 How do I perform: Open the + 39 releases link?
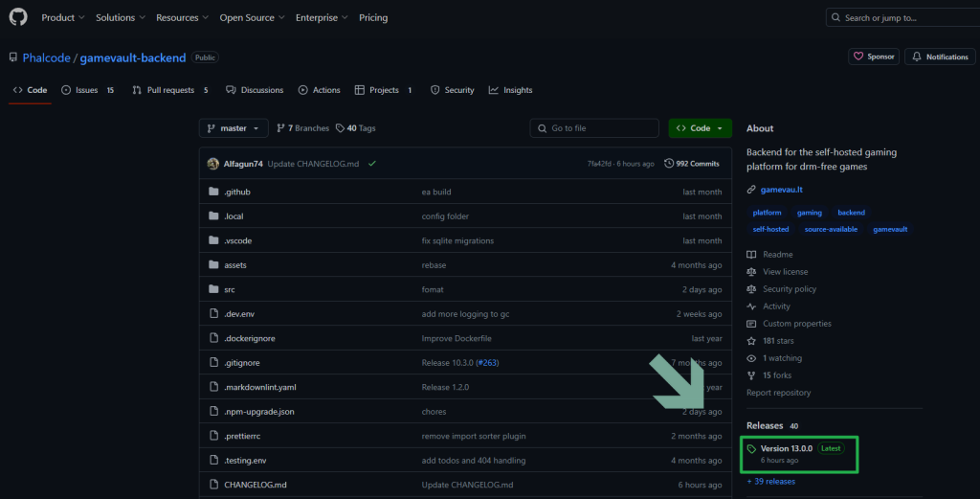click(x=770, y=481)
